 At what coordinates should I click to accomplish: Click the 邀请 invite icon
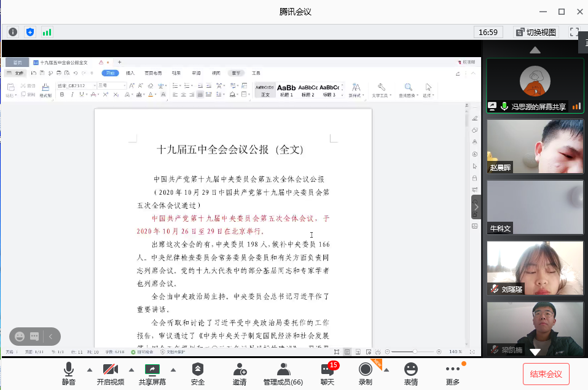240,373
